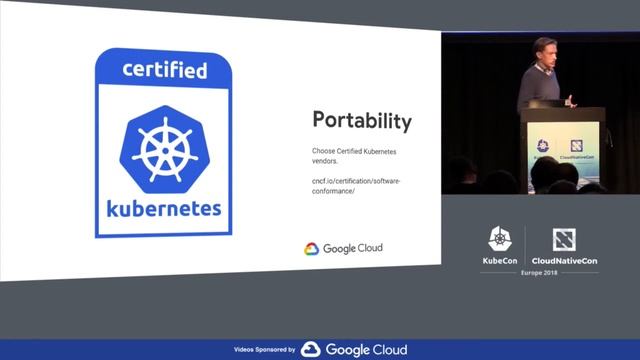Click the 'Europe 2018' text
Screen dimensions: 640x360
tap(539, 273)
